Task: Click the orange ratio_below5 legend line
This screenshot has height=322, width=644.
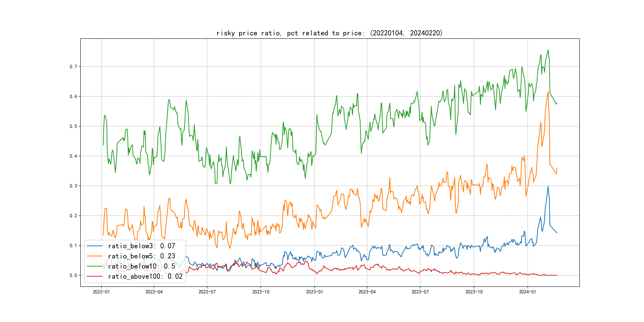Action: click(94, 256)
